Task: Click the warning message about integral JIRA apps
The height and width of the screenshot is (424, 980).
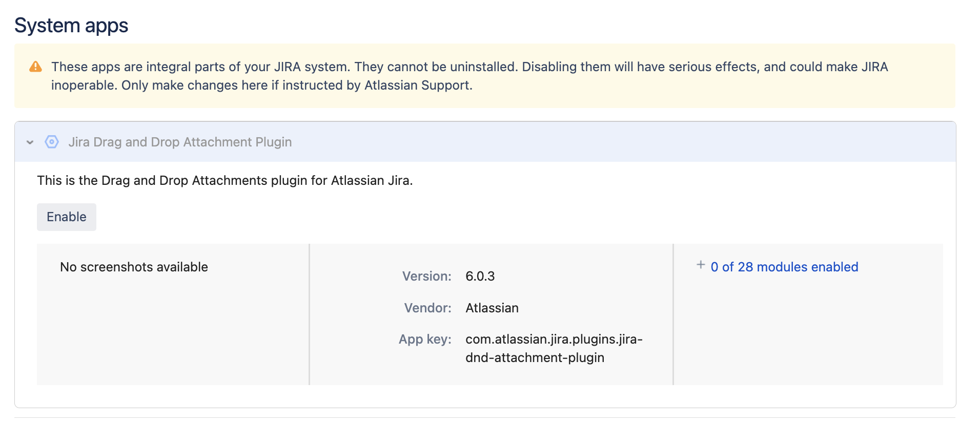Action: click(469, 76)
